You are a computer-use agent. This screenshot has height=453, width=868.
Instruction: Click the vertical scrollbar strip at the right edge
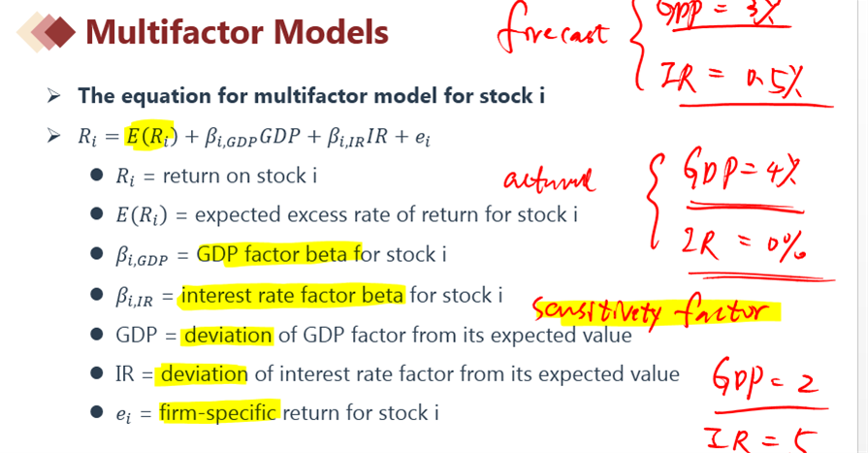863,227
